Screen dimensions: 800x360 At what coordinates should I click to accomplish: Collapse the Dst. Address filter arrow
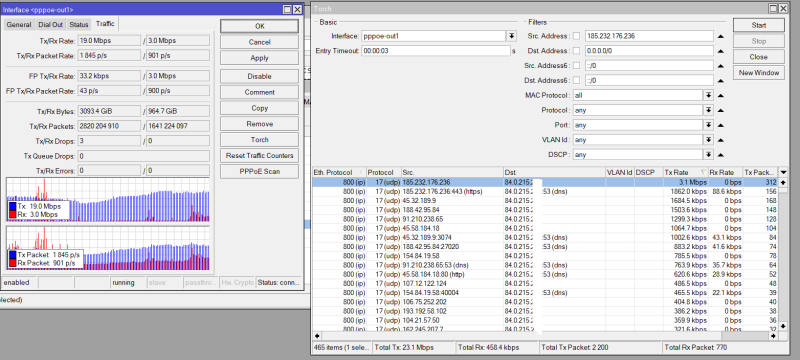[721, 51]
